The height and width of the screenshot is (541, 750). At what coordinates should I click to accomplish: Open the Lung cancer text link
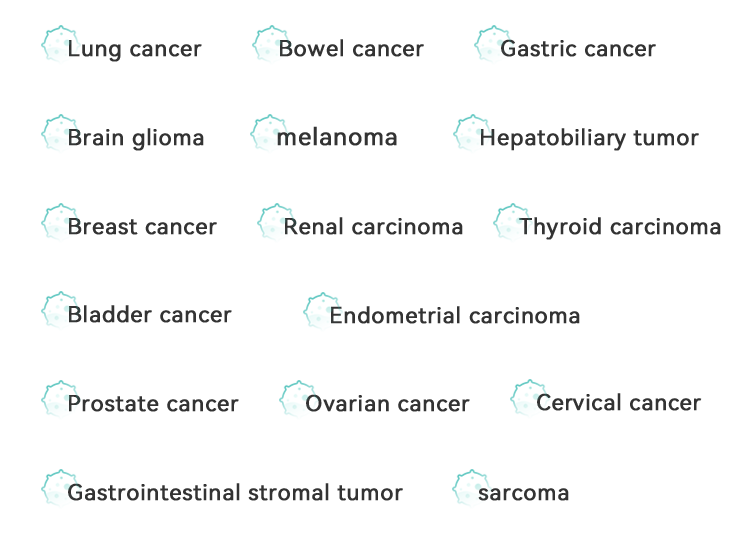click(x=134, y=49)
